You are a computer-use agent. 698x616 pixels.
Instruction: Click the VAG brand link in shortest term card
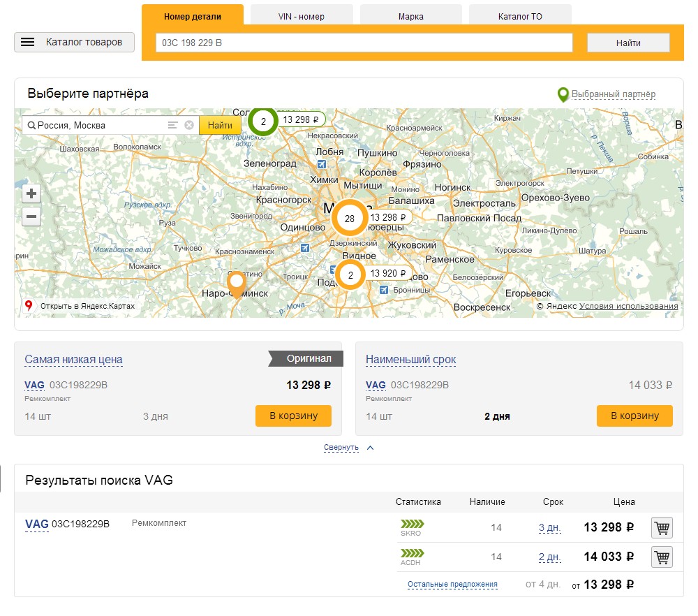coord(376,385)
